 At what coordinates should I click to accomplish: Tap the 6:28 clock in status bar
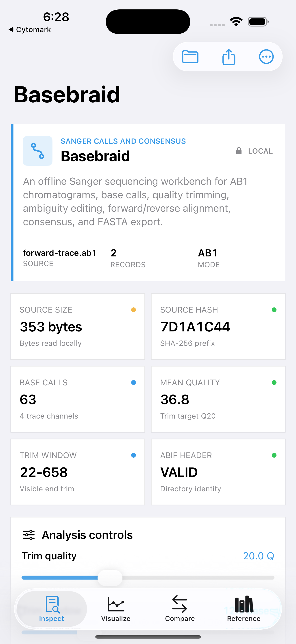(x=56, y=17)
